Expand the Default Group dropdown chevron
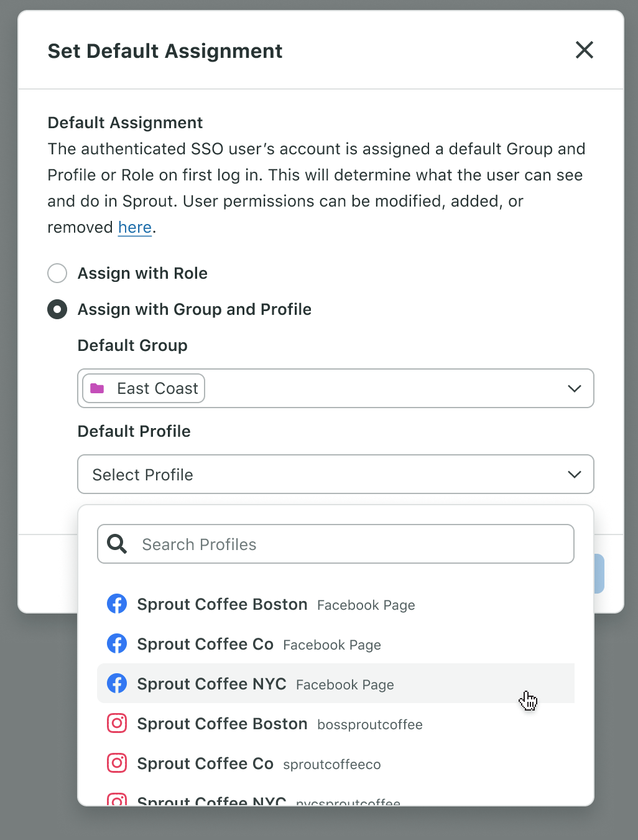 coord(575,388)
